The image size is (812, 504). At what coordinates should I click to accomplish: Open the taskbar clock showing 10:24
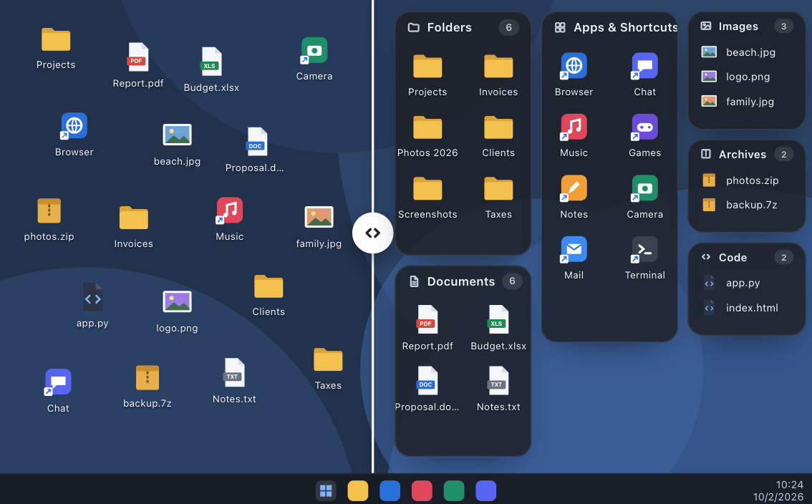pyautogui.click(x=778, y=490)
